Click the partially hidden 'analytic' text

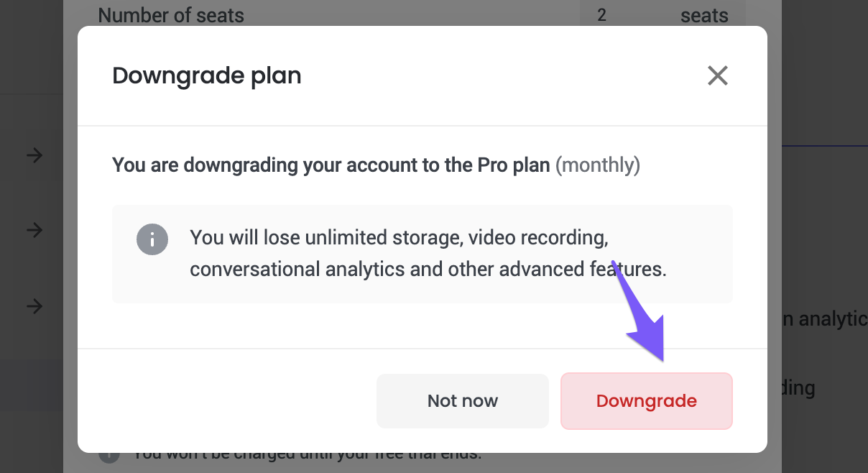824,319
